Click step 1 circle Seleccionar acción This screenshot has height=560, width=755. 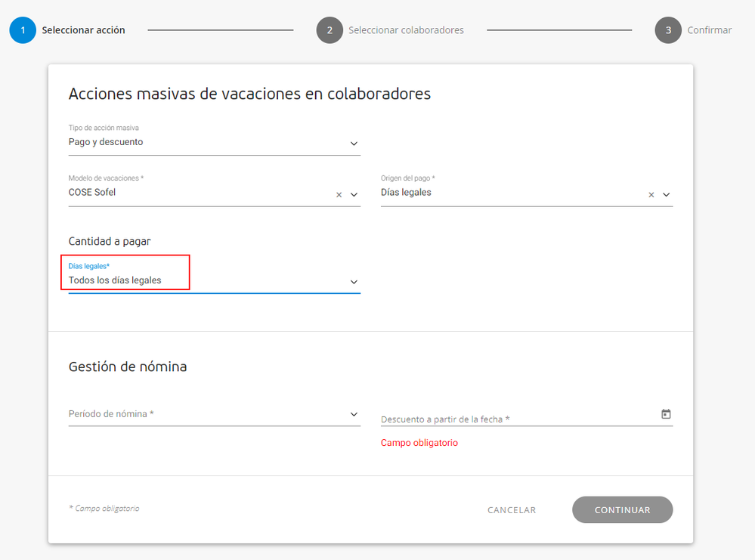23,30
